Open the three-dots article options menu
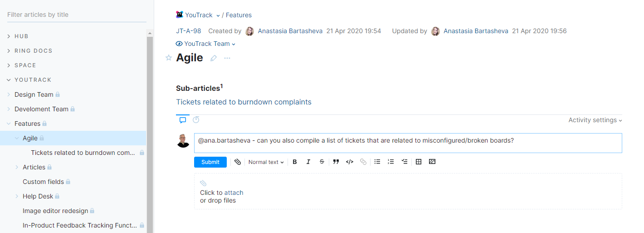 (x=227, y=58)
